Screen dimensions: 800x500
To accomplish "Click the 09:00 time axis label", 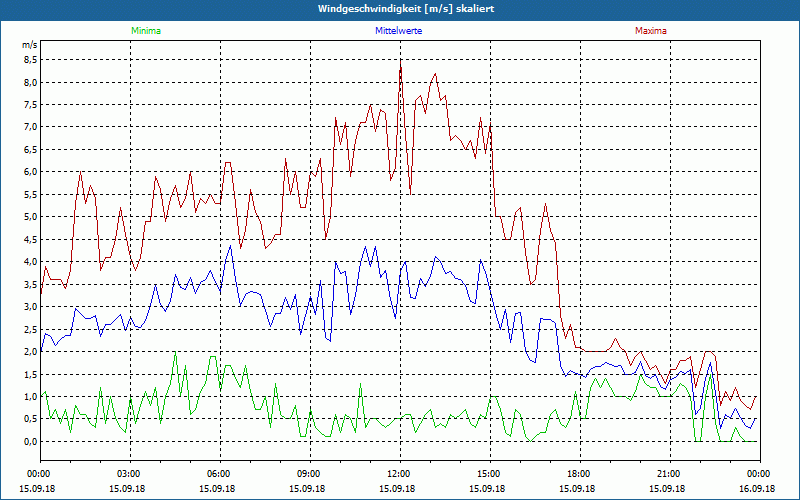I will tap(307, 474).
